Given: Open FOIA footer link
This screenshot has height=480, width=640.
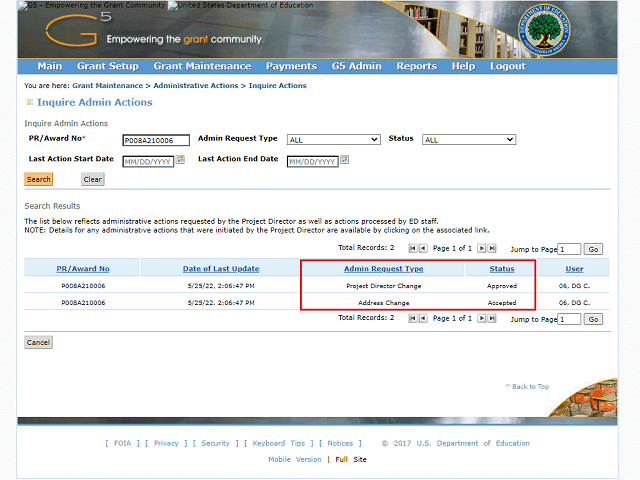Looking at the screenshot, I should pyautogui.click(x=122, y=443).
